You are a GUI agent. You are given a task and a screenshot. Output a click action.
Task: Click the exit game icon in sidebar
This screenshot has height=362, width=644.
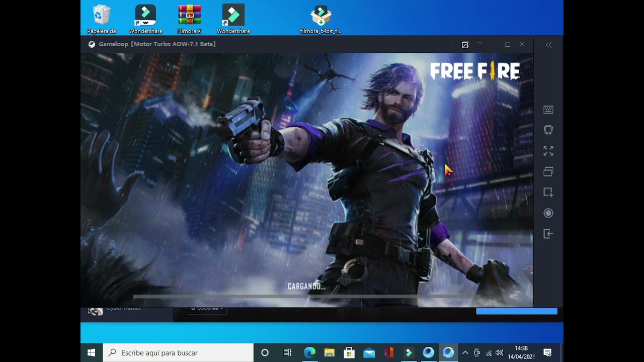click(548, 234)
